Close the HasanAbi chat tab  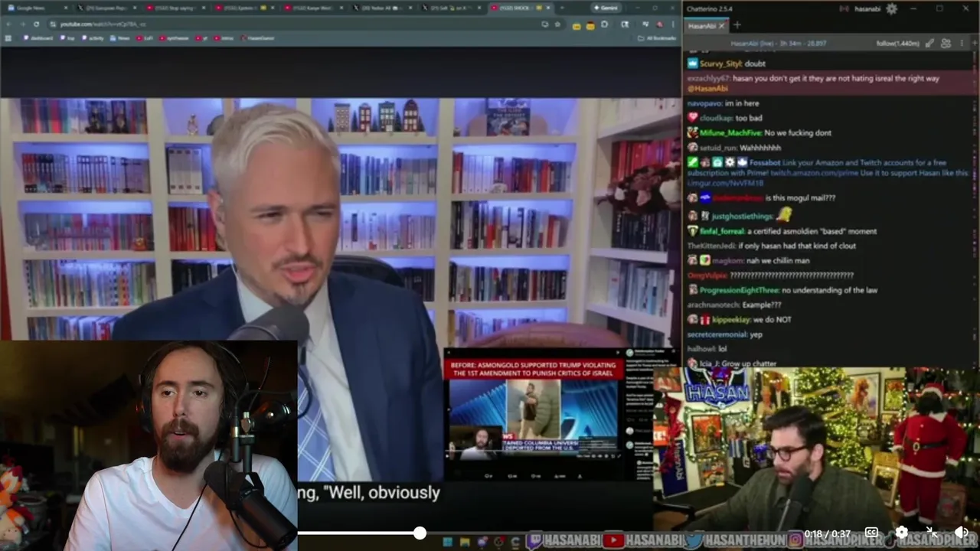pyautogui.click(x=721, y=26)
